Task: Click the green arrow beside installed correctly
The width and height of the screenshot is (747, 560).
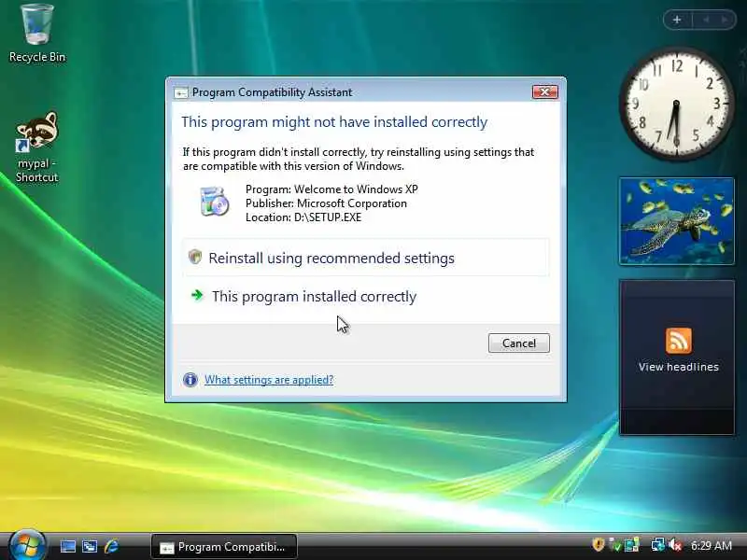Action: tap(197, 295)
